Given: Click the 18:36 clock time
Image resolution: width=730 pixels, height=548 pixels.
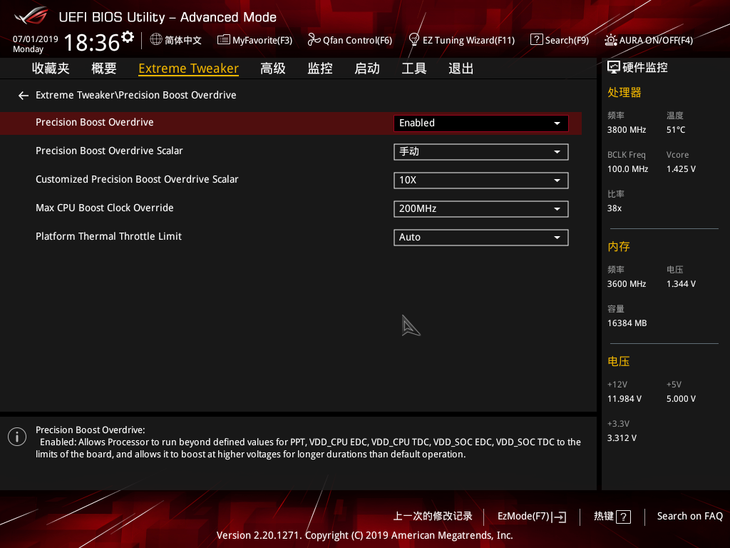Looking at the screenshot, I should point(92,42).
